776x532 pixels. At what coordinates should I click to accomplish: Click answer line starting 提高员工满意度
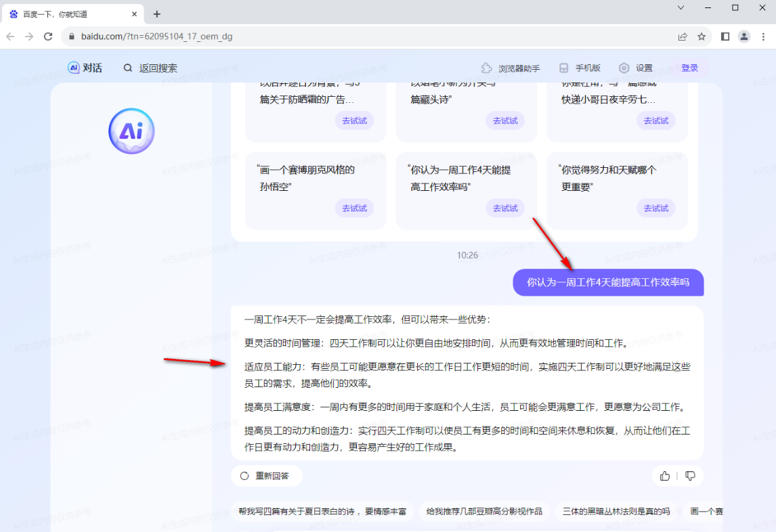pyautogui.click(x=466, y=407)
